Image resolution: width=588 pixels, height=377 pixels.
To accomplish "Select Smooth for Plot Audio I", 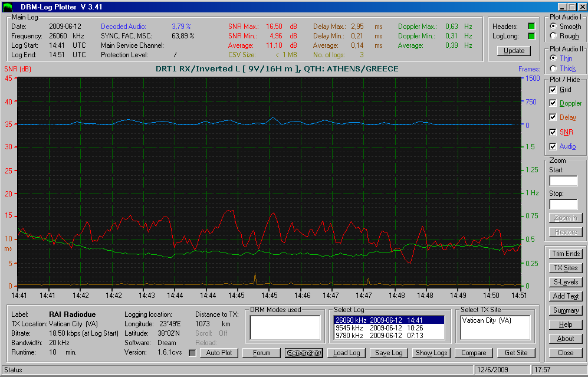I will [x=553, y=27].
